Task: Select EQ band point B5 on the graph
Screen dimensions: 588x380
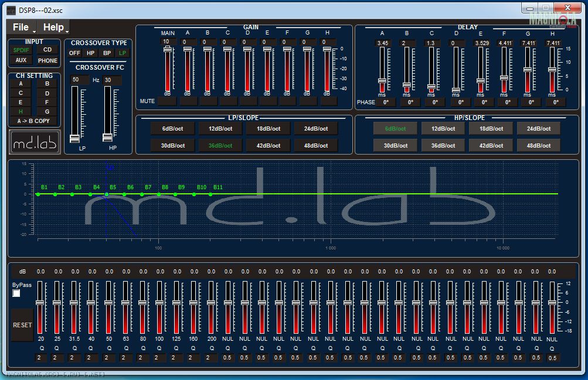Action: tap(107, 194)
